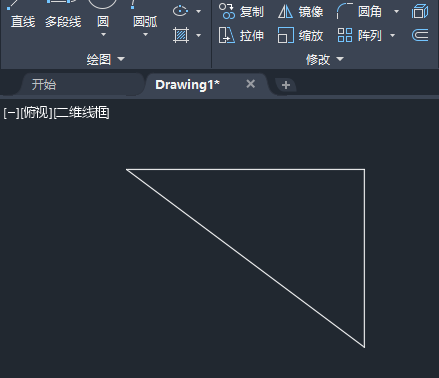
Task: Click the offset icon beside 阵列
Action: (420, 35)
